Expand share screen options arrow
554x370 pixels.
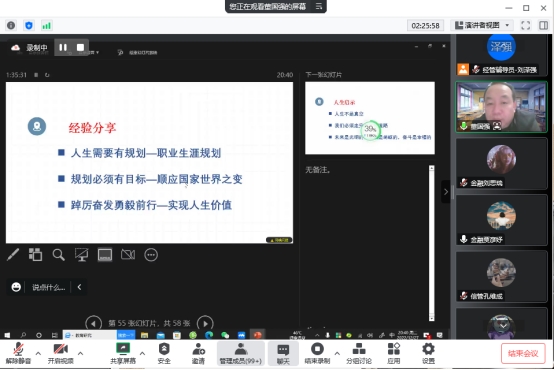point(142,353)
